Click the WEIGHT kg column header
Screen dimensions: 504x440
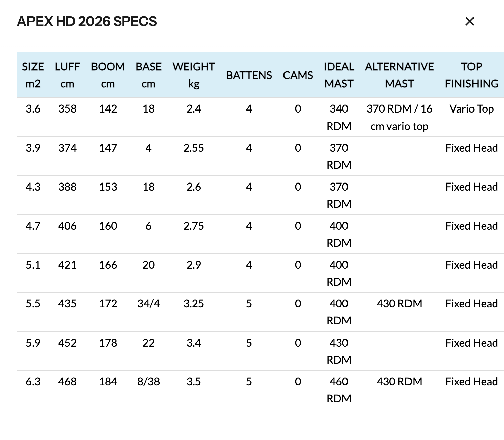point(194,75)
